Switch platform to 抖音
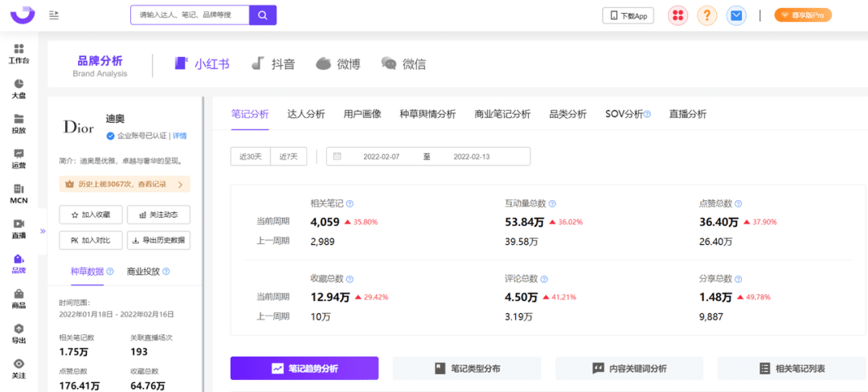Screen dimensions: 868x392 (273, 64)
